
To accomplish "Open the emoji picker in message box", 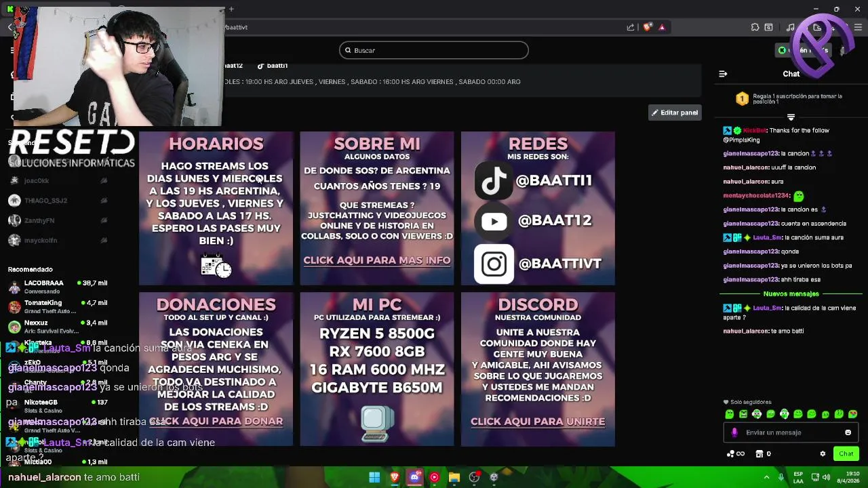I will pos(848,432).
